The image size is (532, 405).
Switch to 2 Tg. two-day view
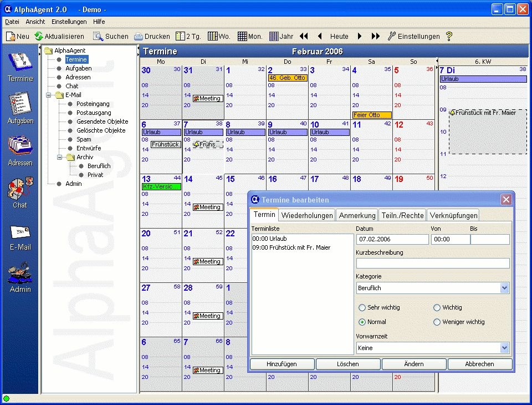pos(188,37)
